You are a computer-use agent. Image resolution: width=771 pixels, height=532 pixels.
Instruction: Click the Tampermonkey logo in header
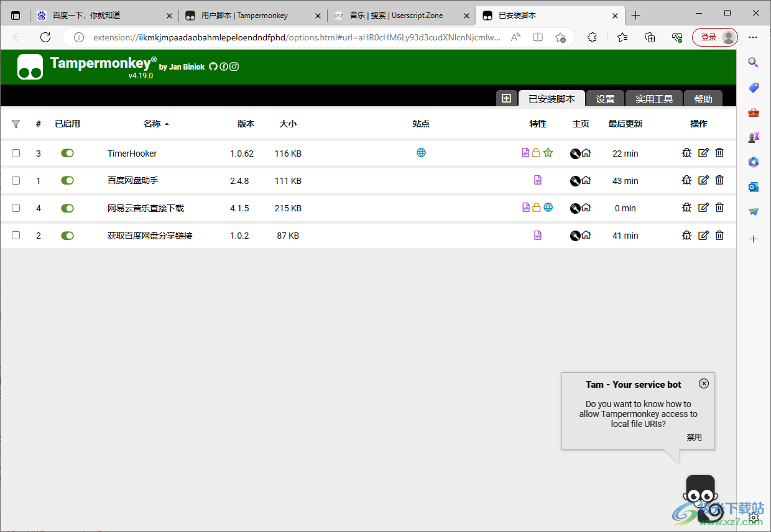tap(30, 67)
